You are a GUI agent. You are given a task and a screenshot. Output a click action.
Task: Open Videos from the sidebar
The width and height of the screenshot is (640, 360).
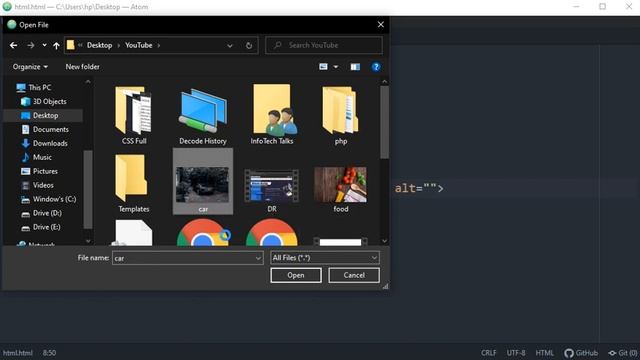click(x=42, y=185)
